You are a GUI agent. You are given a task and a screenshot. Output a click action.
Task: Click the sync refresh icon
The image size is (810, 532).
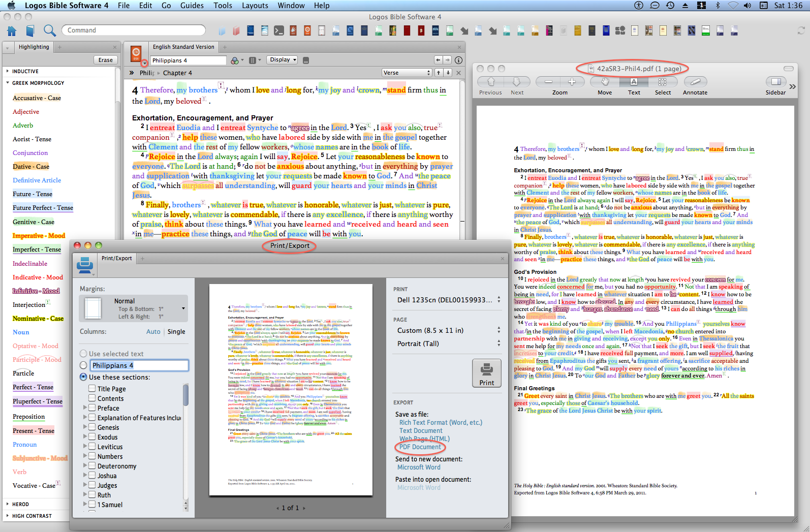801,30
